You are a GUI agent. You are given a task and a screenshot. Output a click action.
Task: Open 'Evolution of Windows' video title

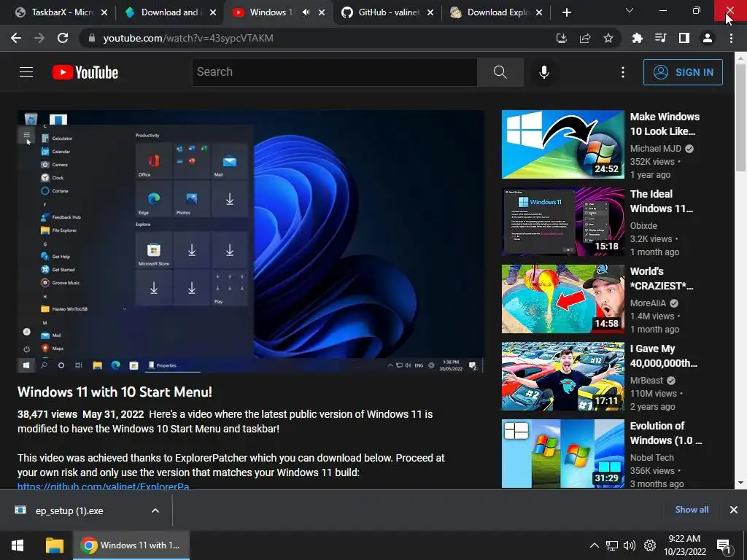click(x=666, y=433)
